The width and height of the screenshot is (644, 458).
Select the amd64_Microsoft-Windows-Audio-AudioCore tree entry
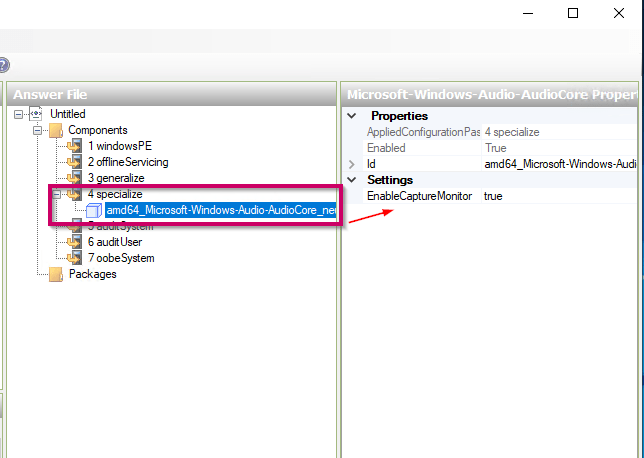point(220,210)
